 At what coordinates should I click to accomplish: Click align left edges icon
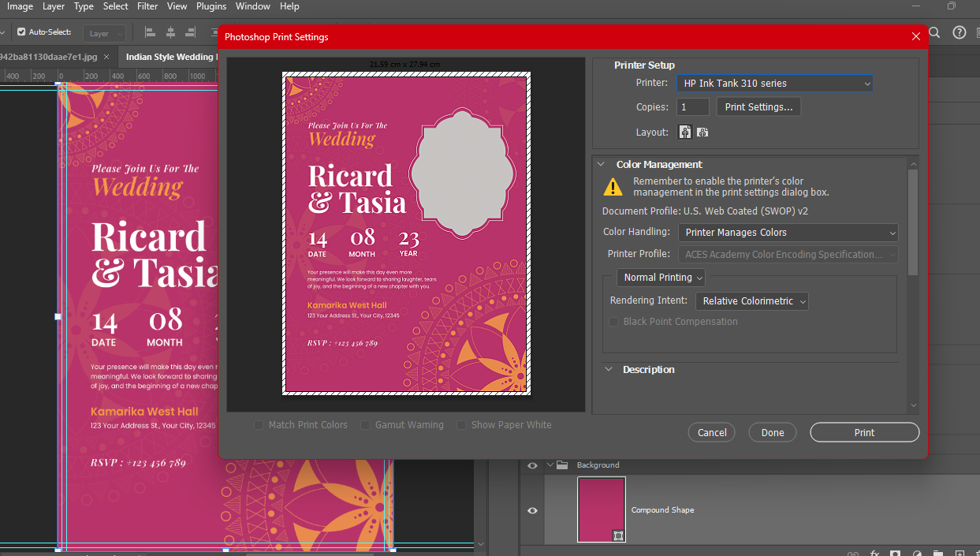click(150, 32)
